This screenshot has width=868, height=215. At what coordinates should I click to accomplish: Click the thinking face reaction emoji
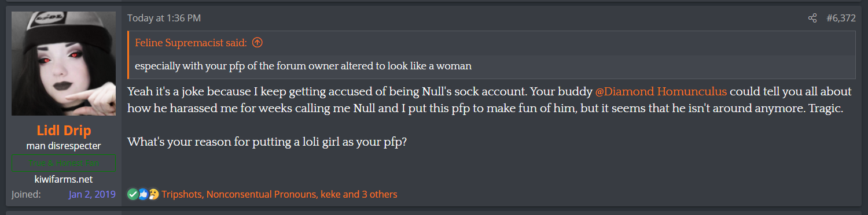pos(153,194)
